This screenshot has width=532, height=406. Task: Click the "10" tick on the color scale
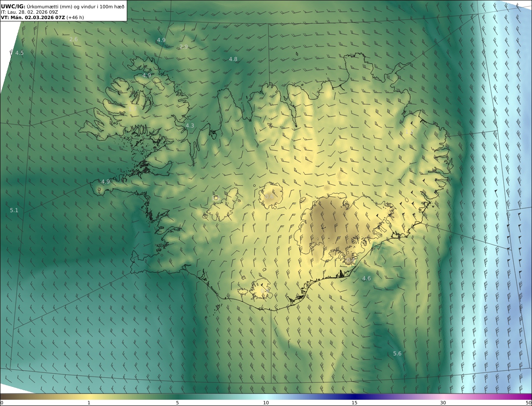(266, 403)
